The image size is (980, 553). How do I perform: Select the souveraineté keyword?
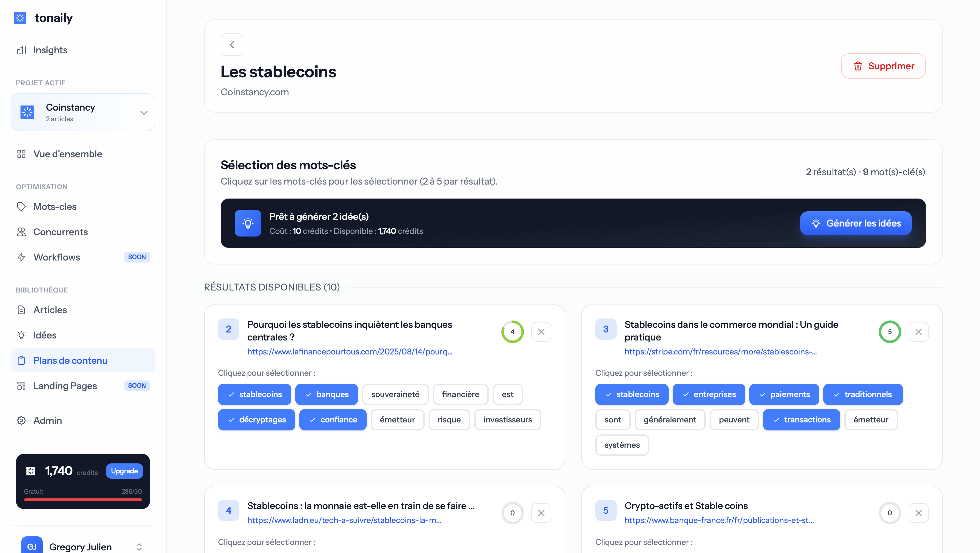coord(395,394)
